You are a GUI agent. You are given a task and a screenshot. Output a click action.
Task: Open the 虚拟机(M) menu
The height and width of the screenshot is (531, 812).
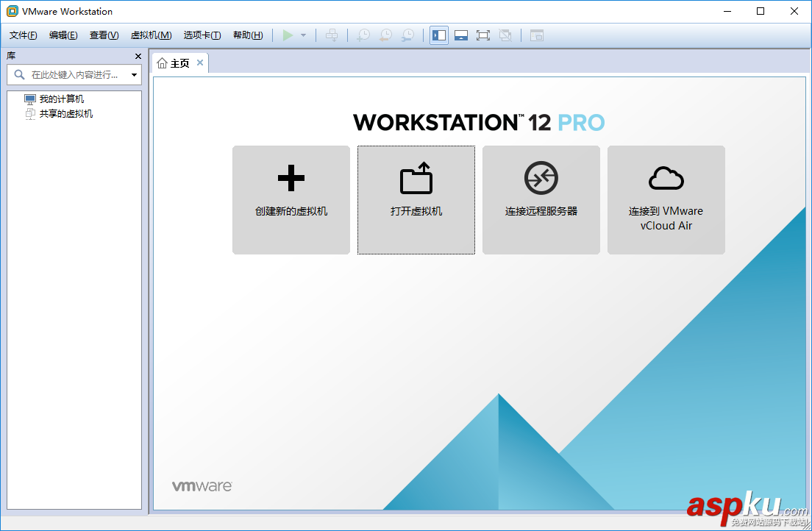(152, 35)
